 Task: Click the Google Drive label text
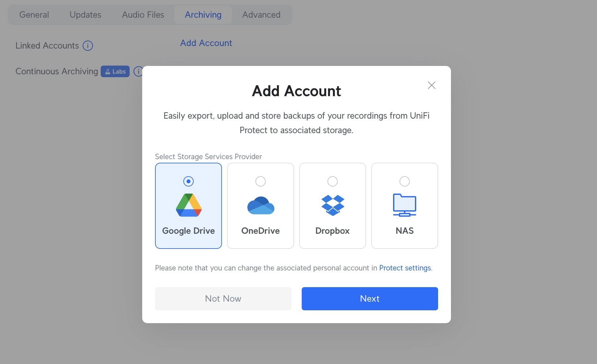pyautogui.click(x=188, y=231)
